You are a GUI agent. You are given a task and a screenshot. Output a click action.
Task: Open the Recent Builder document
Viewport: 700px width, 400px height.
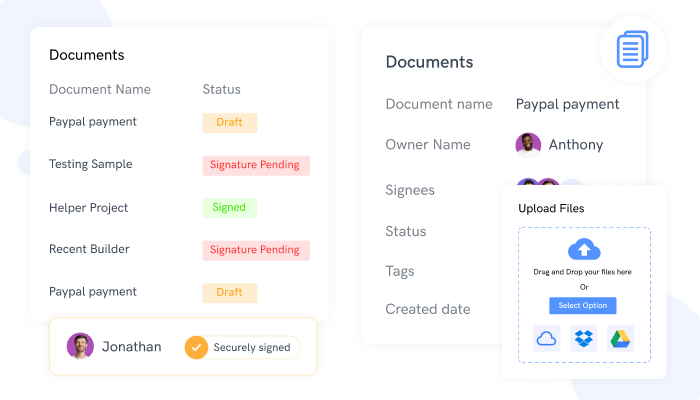(89, 249)
